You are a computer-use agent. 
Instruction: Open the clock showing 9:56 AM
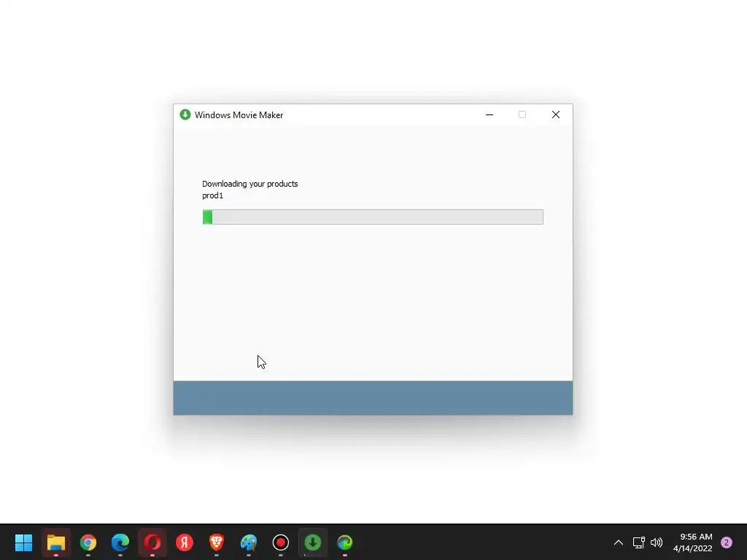pyautogui.click(x=693, y=542)
